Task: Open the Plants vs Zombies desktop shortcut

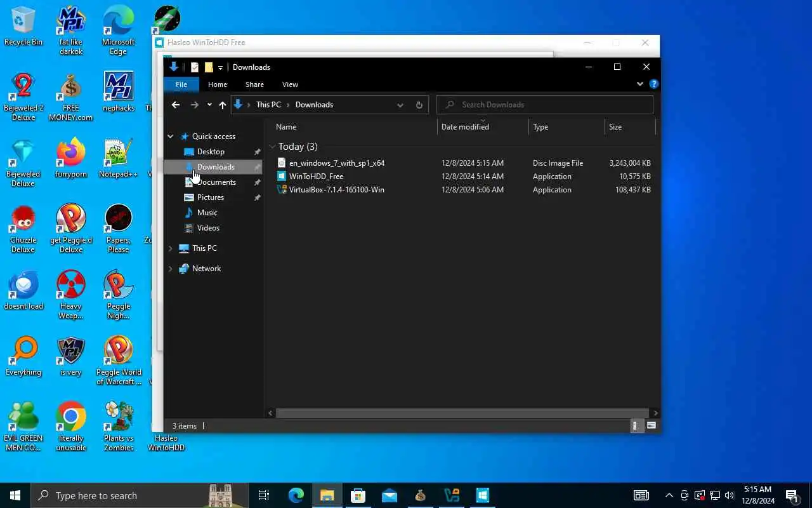Action: 119,427
